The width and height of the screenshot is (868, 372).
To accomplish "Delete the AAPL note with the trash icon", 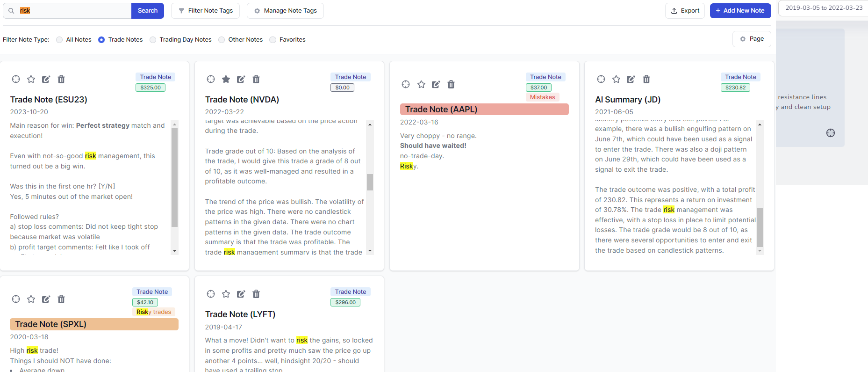I will click(x=451, y=84).
